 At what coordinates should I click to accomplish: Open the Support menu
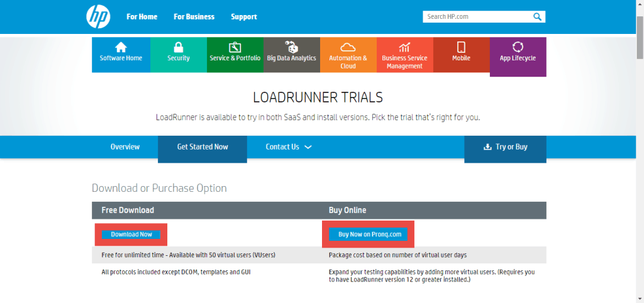244,17
